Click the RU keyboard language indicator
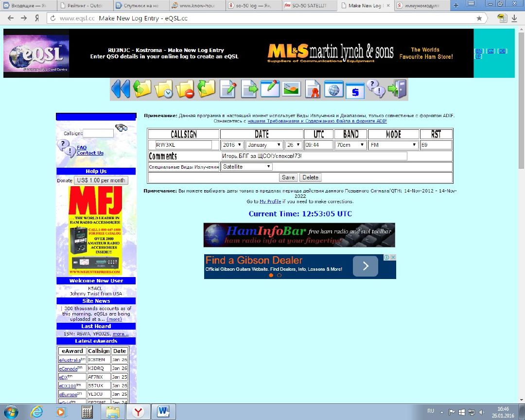The image size is (525, 420). pyautogui.click(x=431, y=411)
